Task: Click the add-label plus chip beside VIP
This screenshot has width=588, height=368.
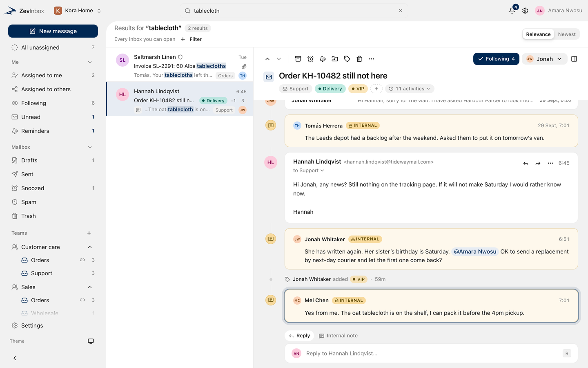Action: [x=376, y=89]
